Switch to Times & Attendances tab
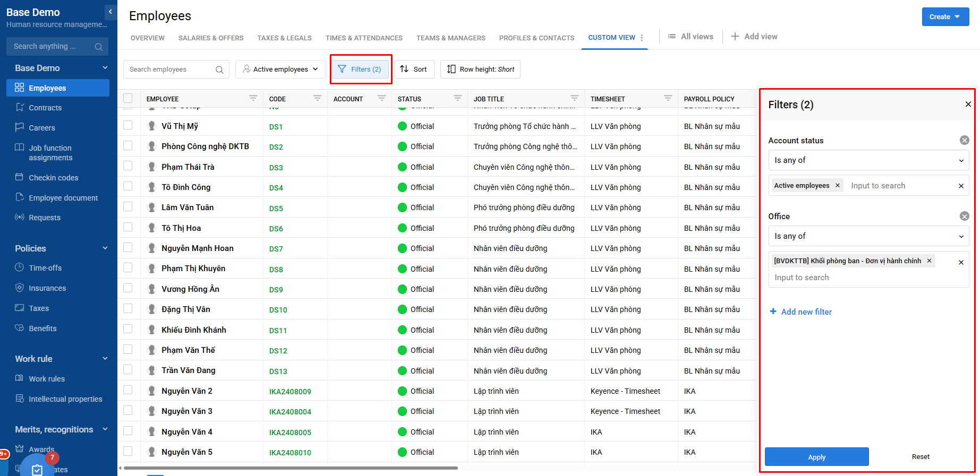 [x=364, y=38]
